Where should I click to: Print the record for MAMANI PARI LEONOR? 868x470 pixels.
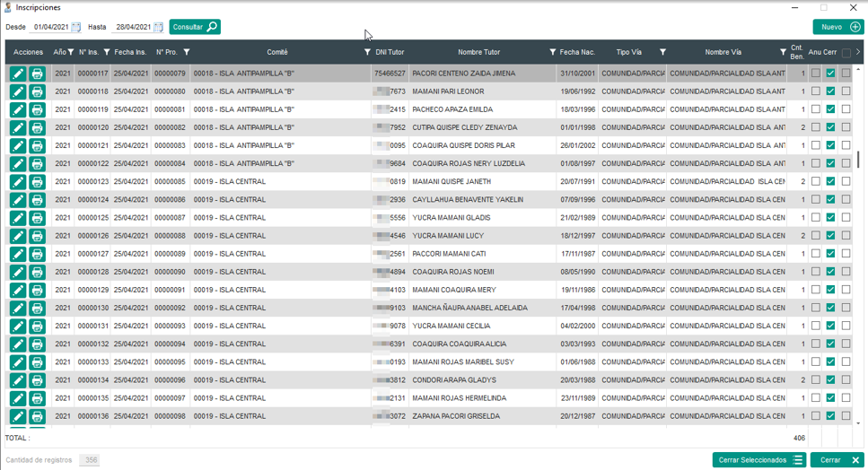pyautogui.click(x=37, y=91)
